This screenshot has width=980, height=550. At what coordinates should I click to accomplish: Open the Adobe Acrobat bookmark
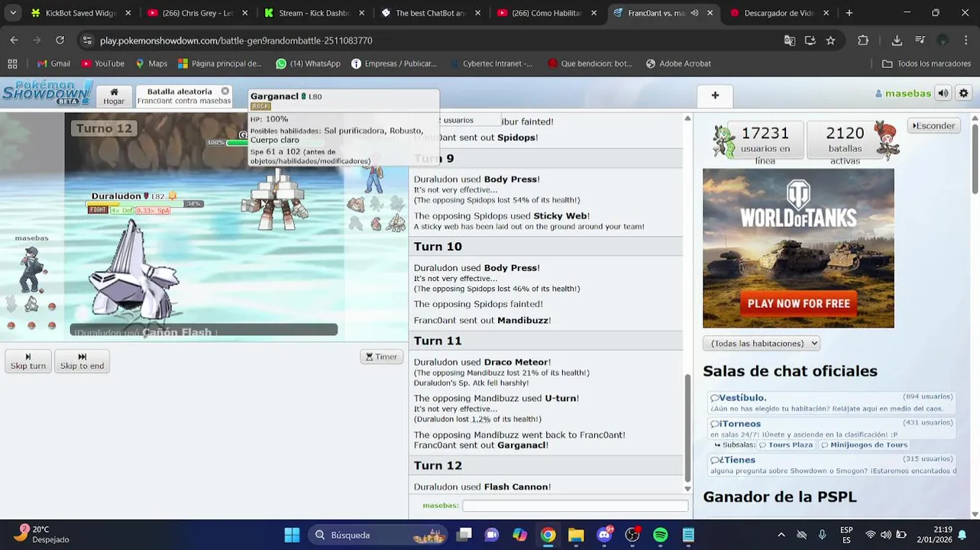(x=678, y=63)
